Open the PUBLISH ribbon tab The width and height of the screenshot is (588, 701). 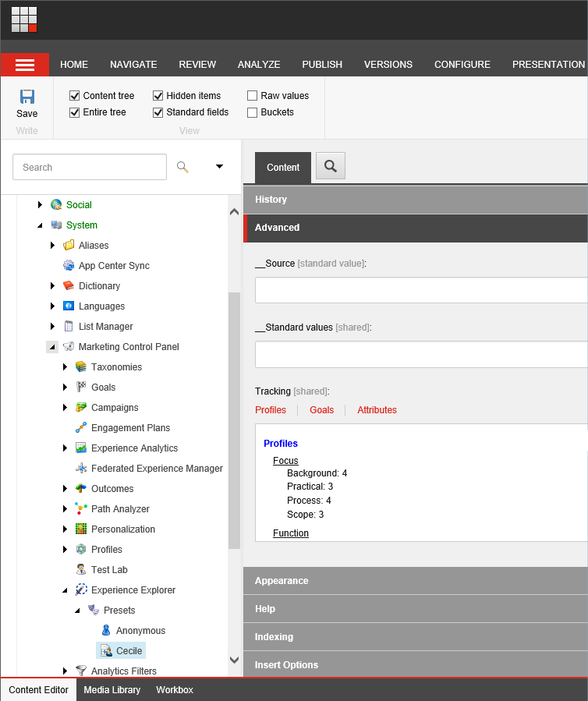coord(322,65)
